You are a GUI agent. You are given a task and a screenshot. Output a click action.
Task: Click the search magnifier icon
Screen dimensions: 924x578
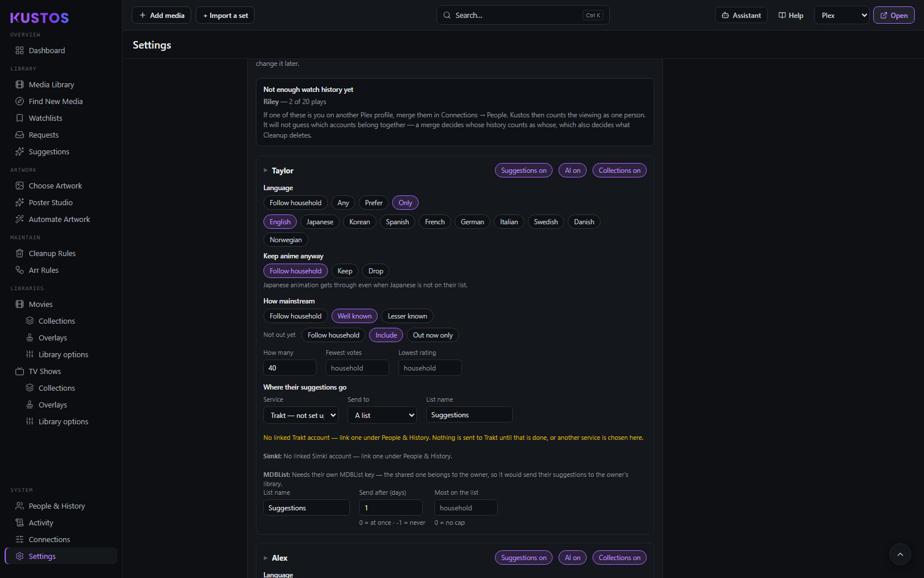(447, 16)
